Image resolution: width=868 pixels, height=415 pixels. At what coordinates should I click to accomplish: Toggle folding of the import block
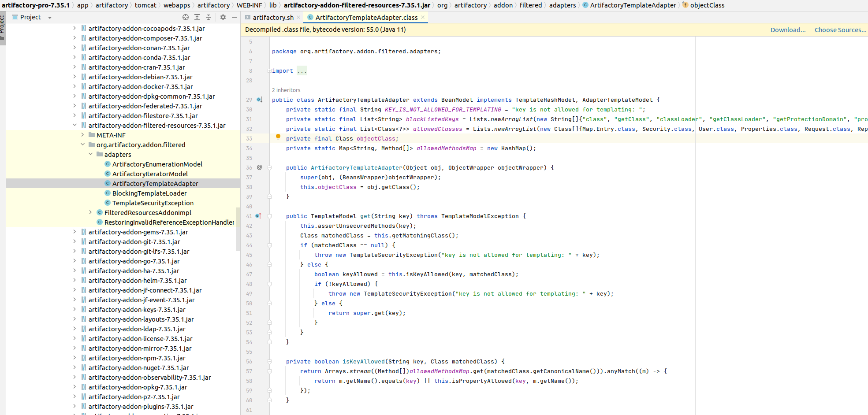pyautogui.click(x=269, y=71)
